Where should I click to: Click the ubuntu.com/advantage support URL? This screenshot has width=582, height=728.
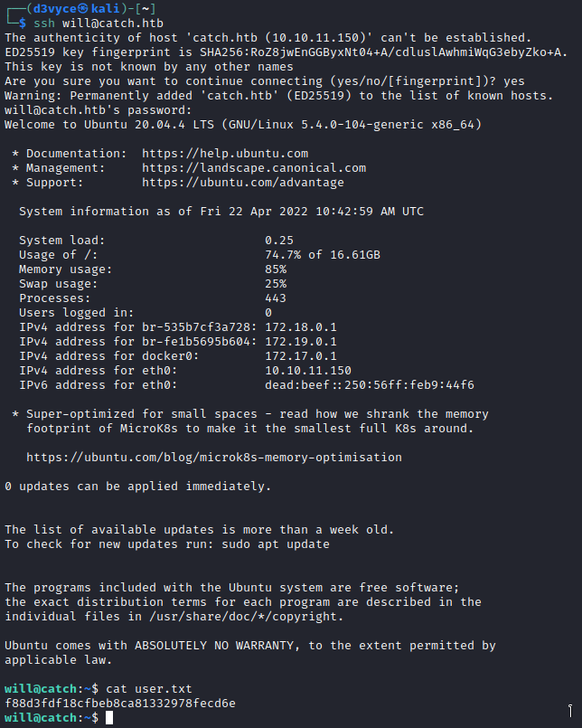tap(243, 183)
